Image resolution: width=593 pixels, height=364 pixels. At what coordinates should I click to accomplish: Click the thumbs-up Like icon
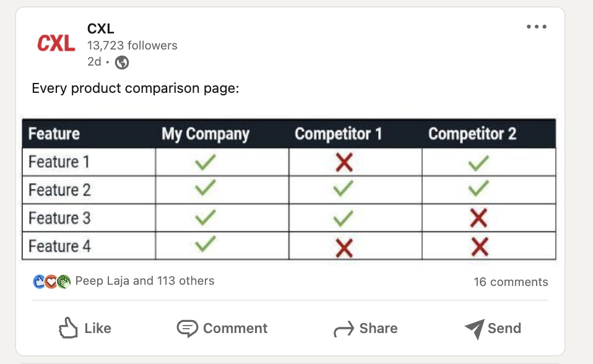coord(68,327)
